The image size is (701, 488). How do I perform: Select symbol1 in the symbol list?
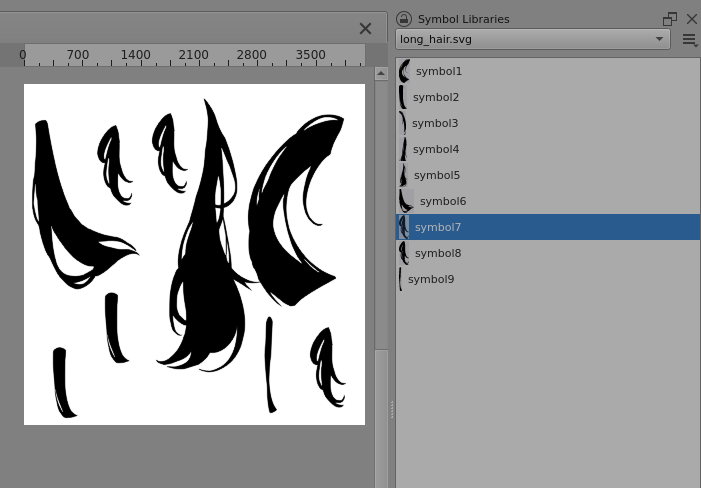438,71
